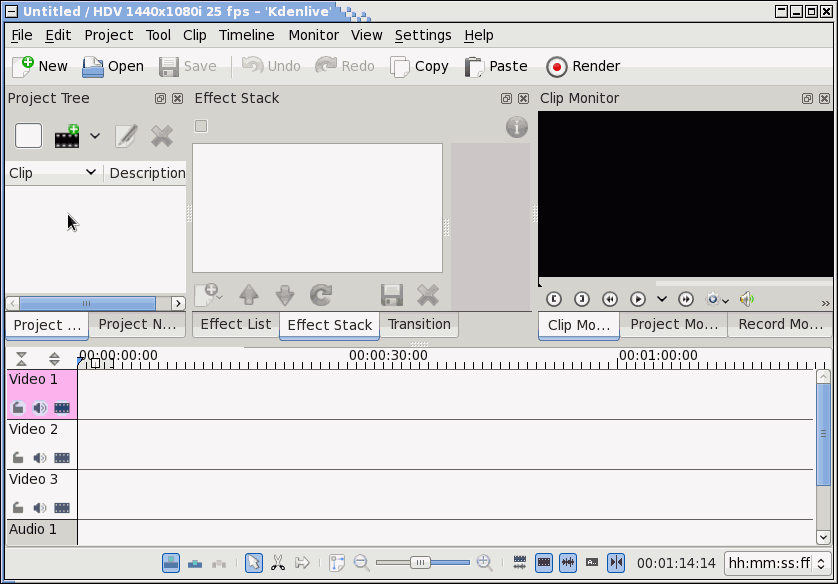Open the Settings menu

(x=423, y=35)
